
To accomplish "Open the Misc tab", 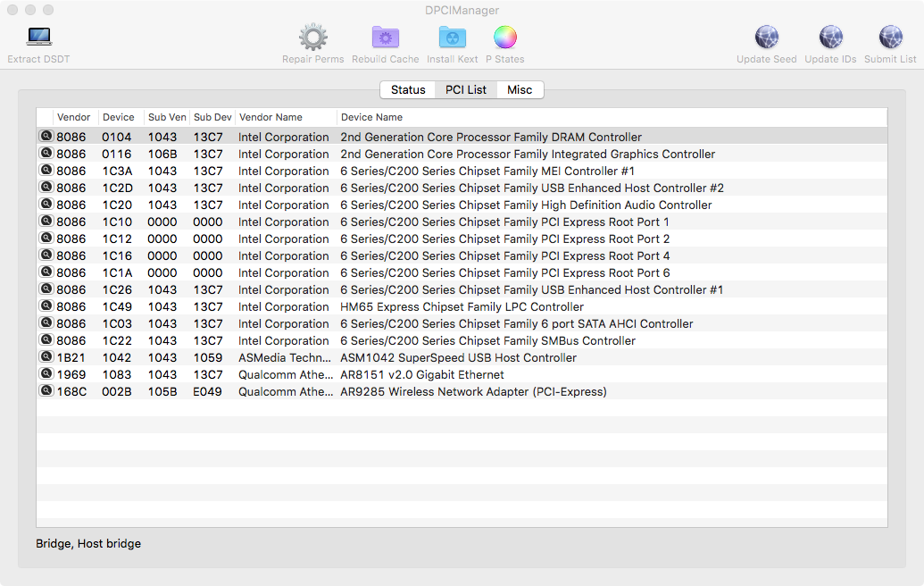I will tap(520, 89).
